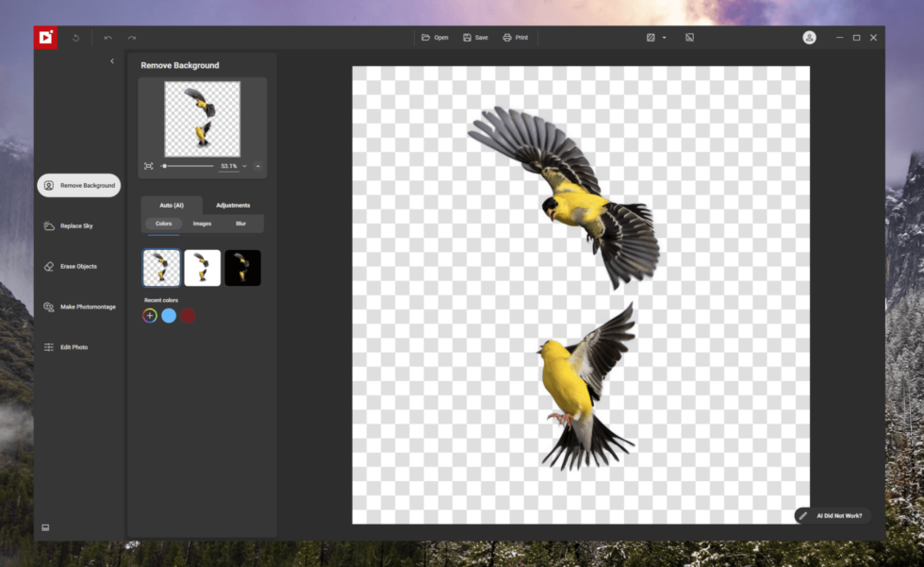The width and height of the screenshot is (924, 567).
Task: Open the Images background option
Action: pyautogui.click(x=201, y=224)
